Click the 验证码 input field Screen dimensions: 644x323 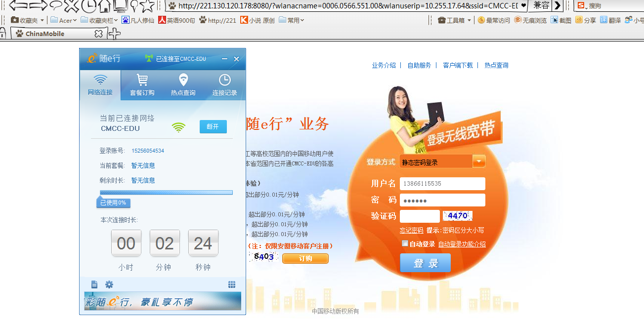tap(420, 216)
